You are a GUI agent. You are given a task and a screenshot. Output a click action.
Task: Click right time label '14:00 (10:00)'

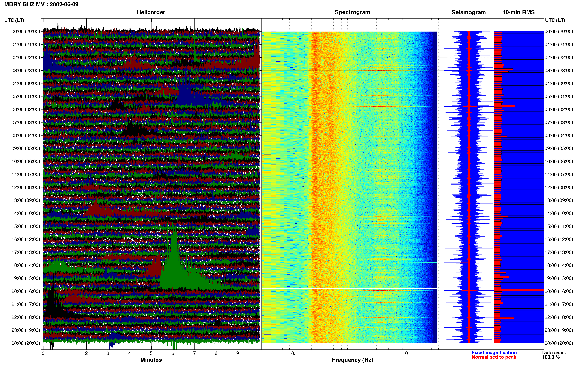[x=559, y=213]
